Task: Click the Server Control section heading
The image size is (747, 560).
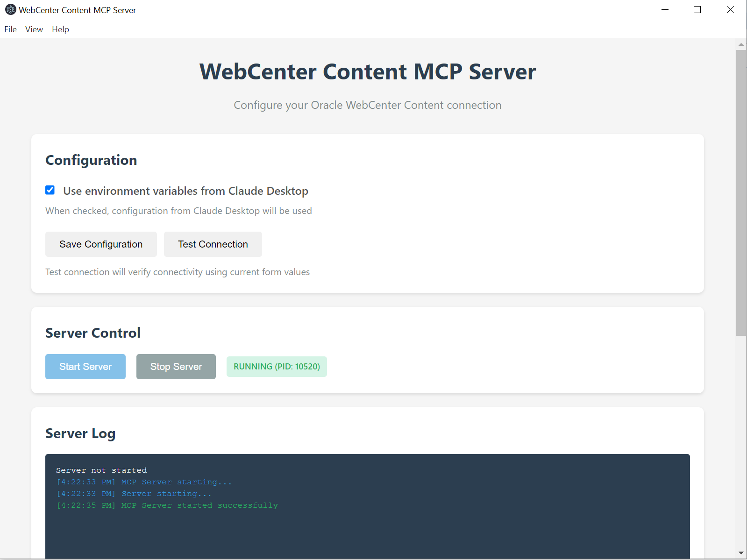Action: (x=93, y=333)
